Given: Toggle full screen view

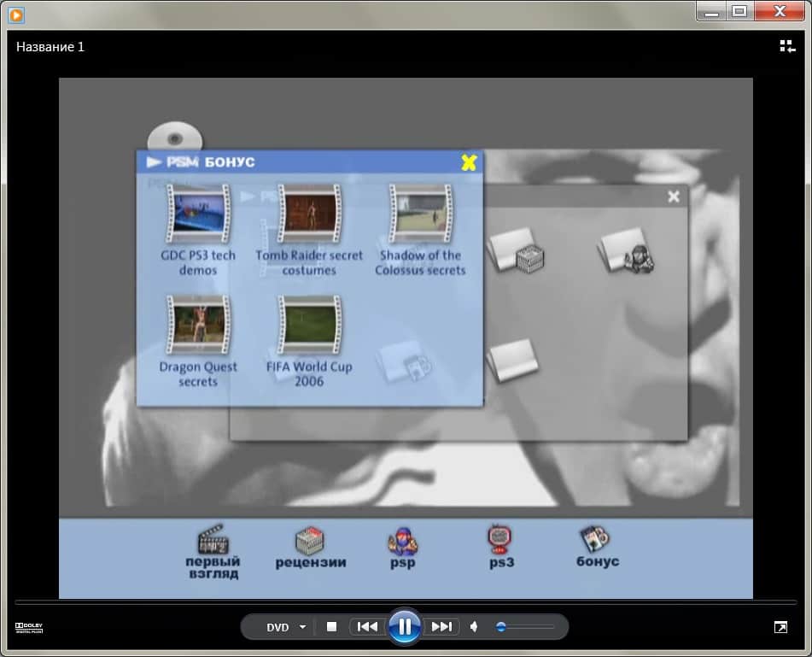Looking at the screenshot, I should 780,627.
